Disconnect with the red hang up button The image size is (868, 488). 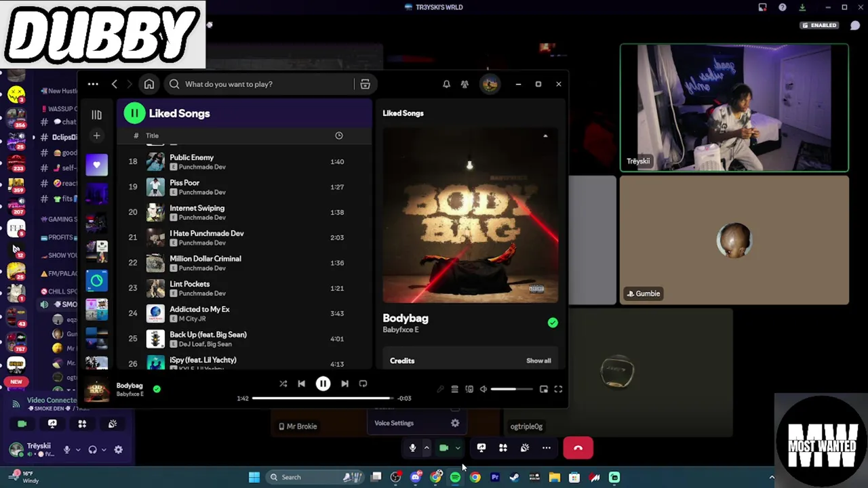coord(578,448)
